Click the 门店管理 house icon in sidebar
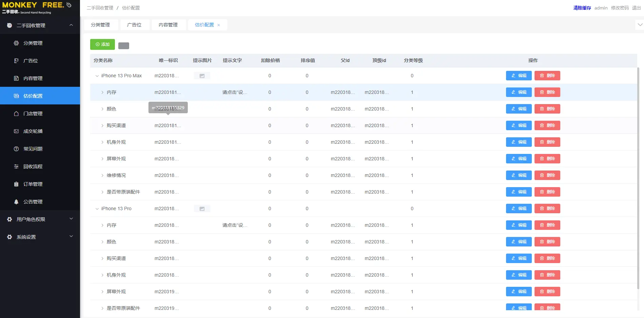The width and height of the screenshot is (644, 318). 16,114
